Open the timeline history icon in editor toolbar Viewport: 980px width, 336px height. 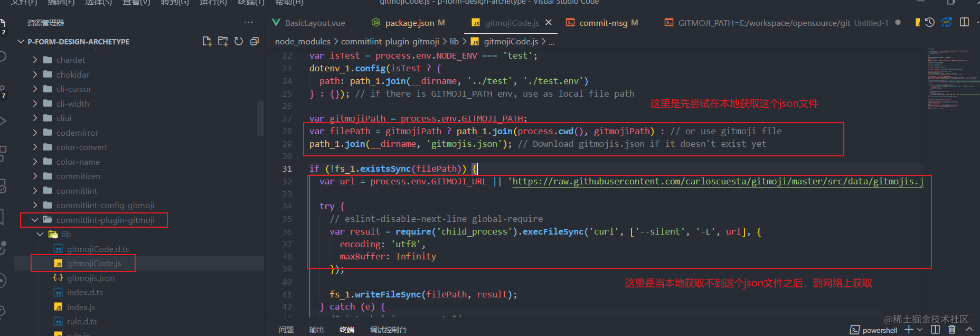click(930, 22)
